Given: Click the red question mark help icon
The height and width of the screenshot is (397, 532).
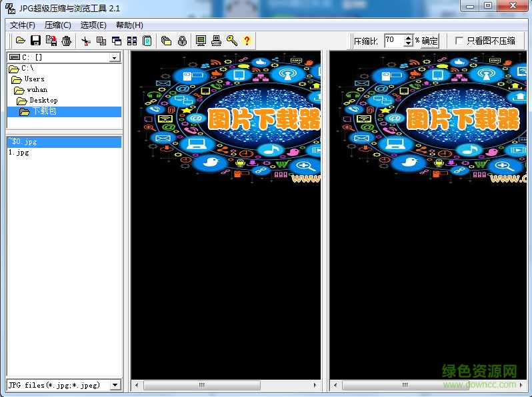Looking at the screenshot, I should (247, 41).
